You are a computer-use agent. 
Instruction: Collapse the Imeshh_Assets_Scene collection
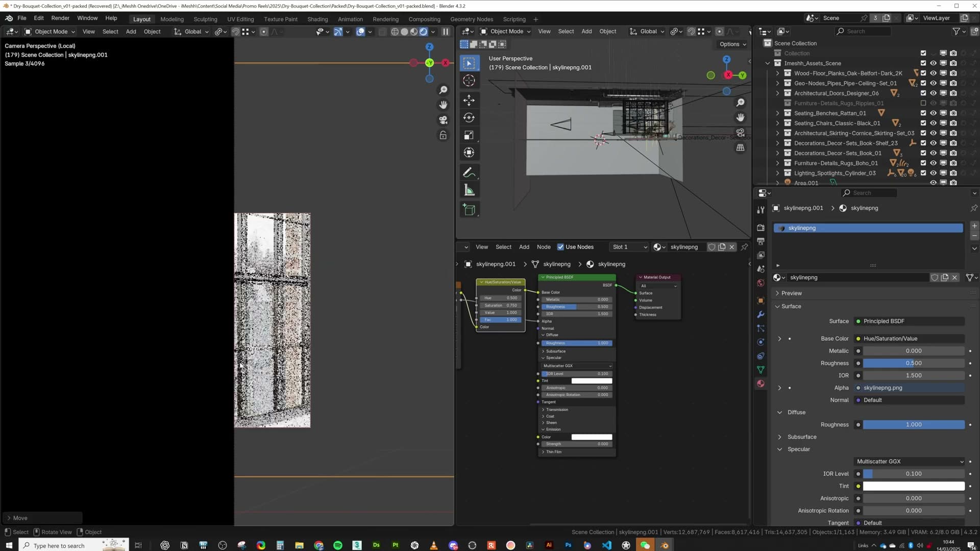tap(768, 63)
